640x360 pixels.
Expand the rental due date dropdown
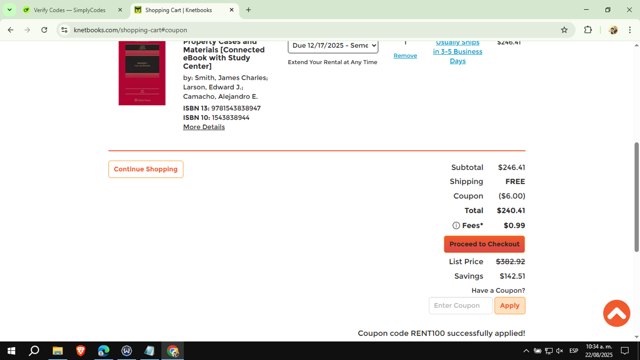pyautogui.click(x=333, y=46)
